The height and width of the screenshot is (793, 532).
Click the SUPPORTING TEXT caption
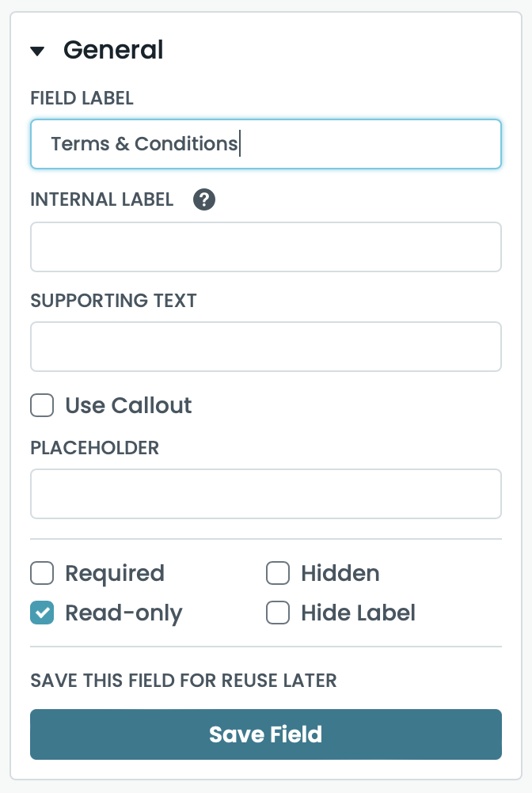(113, 301)
